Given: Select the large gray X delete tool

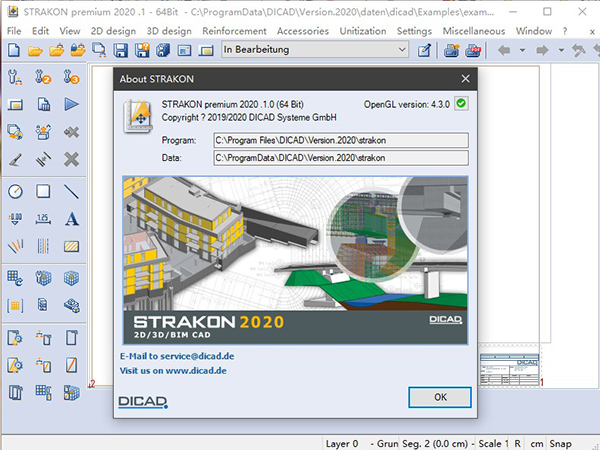Looking at the screenshot, I should pyautogui.click(x=71, y=159).
